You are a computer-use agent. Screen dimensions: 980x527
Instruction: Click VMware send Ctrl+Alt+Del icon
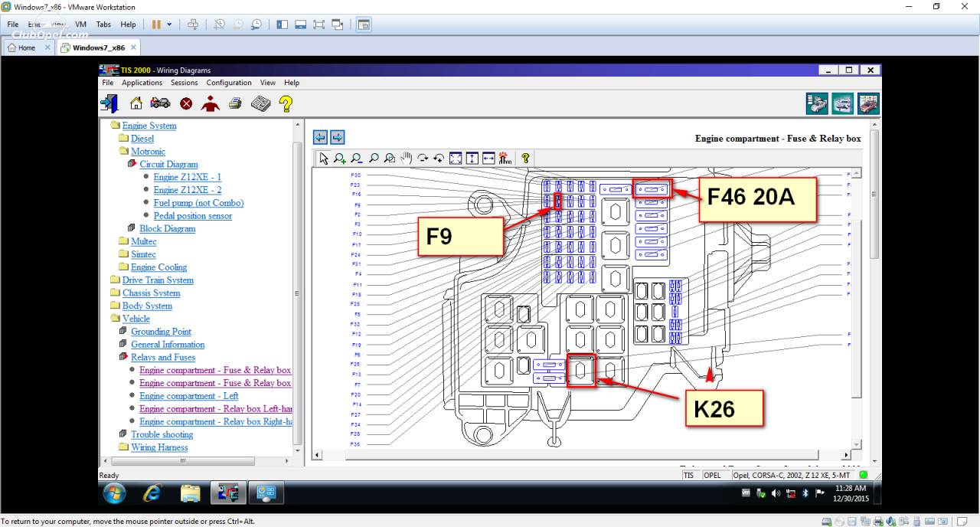(193, 25)
